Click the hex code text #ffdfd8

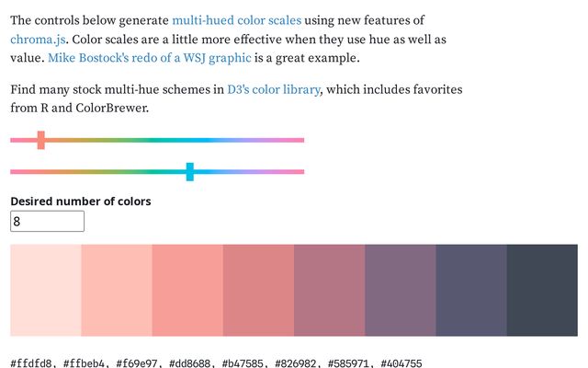[30, 363]
